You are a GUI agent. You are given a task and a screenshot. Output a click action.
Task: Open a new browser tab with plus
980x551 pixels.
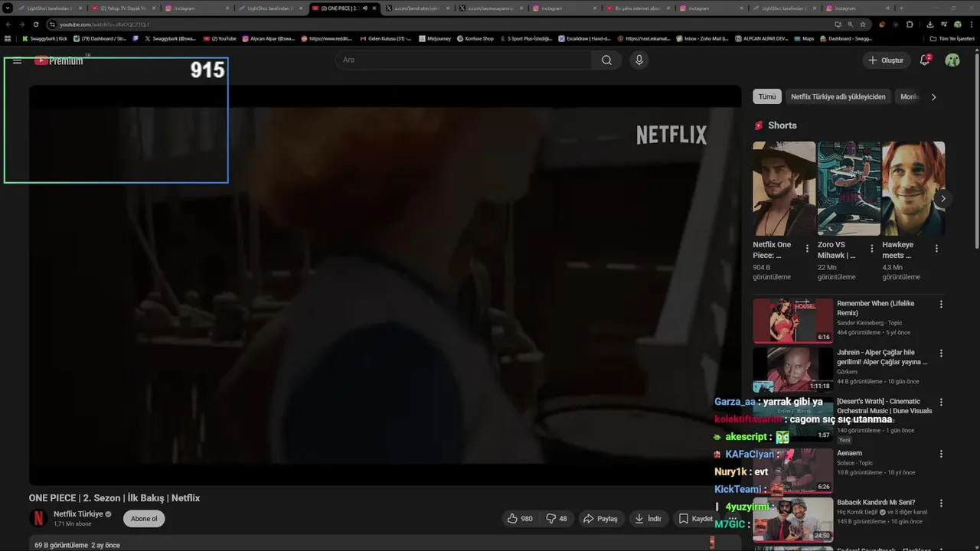pos(900,8)
